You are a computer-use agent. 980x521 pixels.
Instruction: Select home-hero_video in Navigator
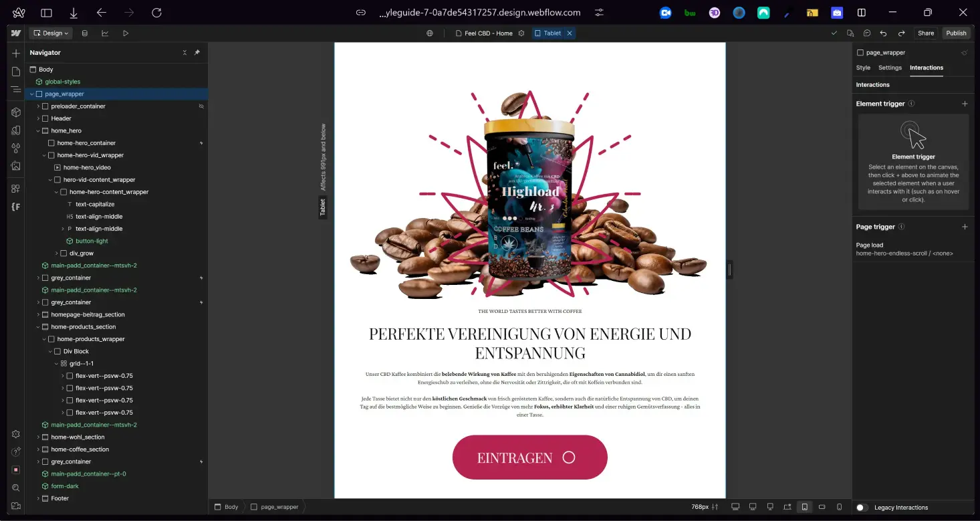coord(87,168)
